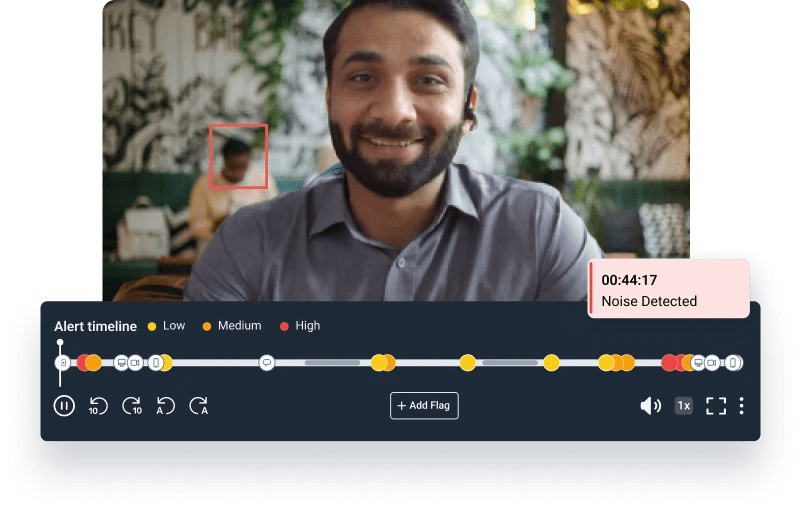Open the phone event marker near timeline start

[156, 363]
